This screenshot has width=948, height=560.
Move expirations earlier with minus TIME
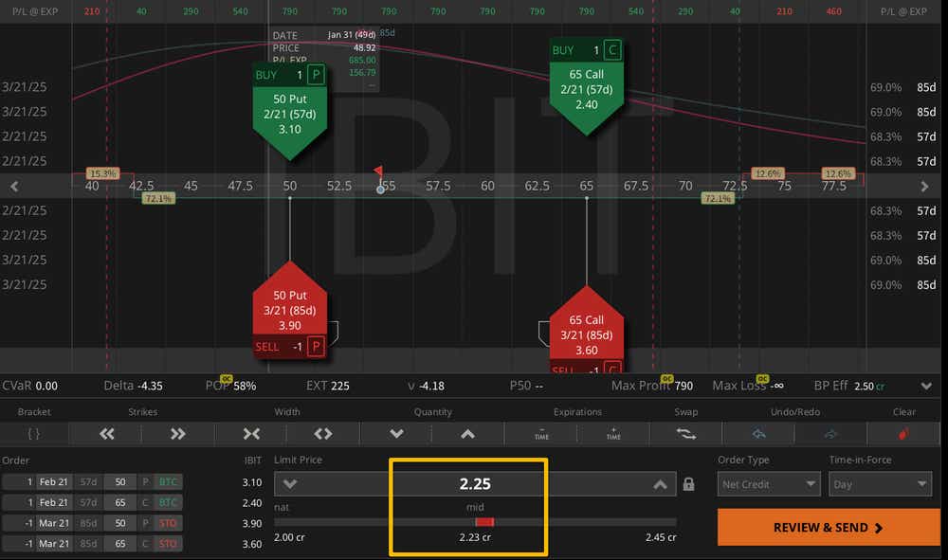[x=541, y=434]
